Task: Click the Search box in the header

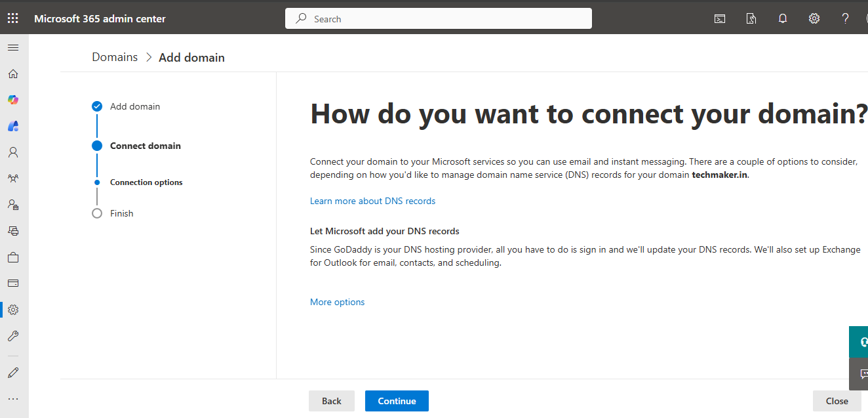Action: point(438,18)
